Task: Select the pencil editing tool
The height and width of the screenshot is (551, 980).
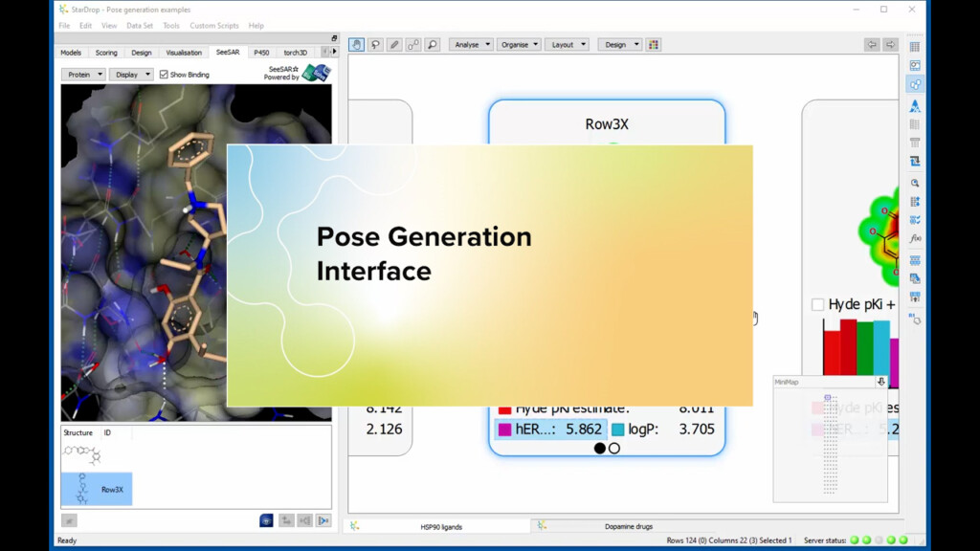Action: click(394, 44)
